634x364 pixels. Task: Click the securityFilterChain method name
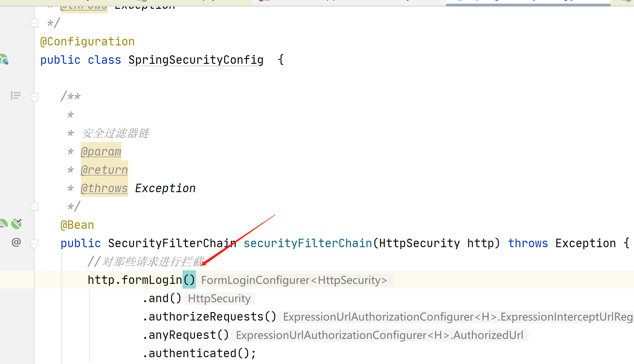[308, 243]
